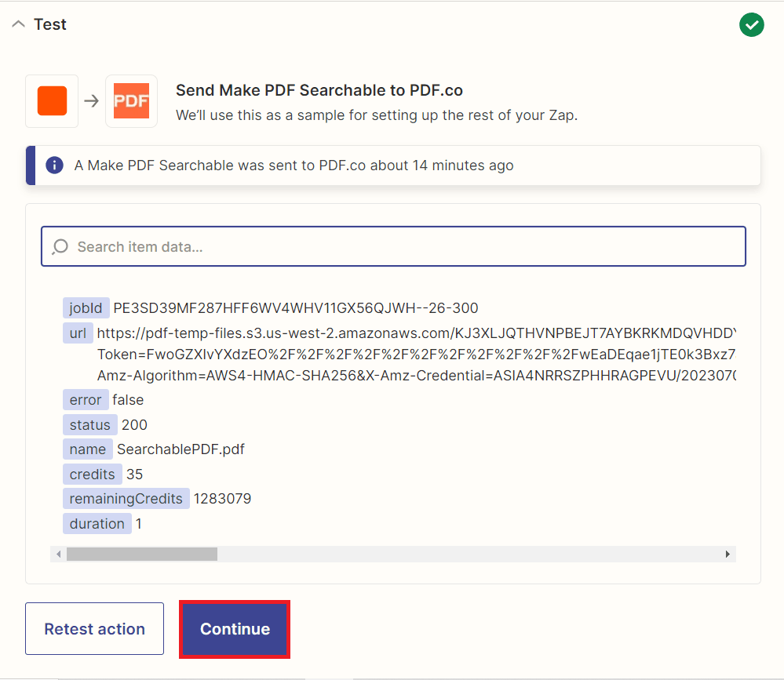Select the duration field label pill

(97, 523)
